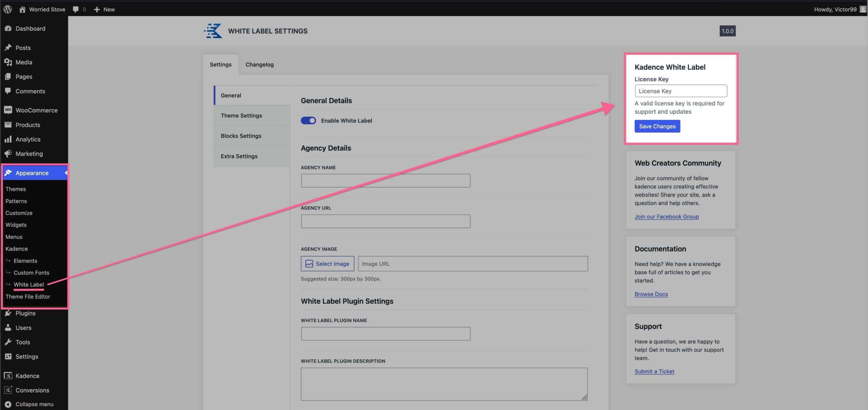Click the plus New icon in admin bar

click(97, 10)
